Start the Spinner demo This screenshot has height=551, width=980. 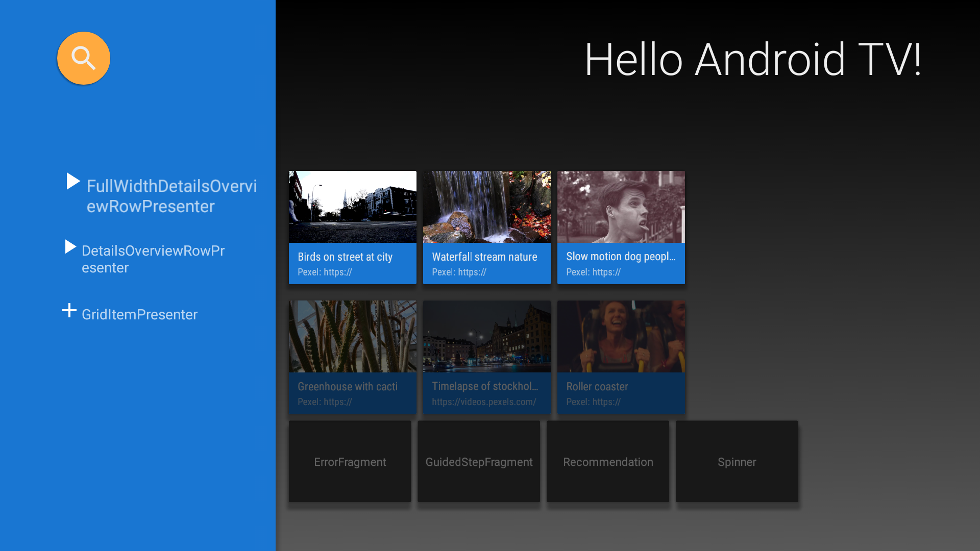(x=737, y=462)
